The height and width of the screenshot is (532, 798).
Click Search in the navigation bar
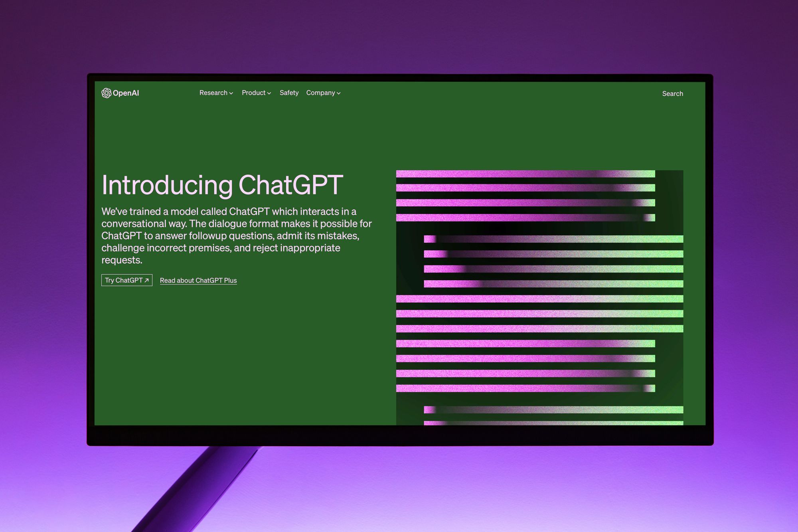672,93
